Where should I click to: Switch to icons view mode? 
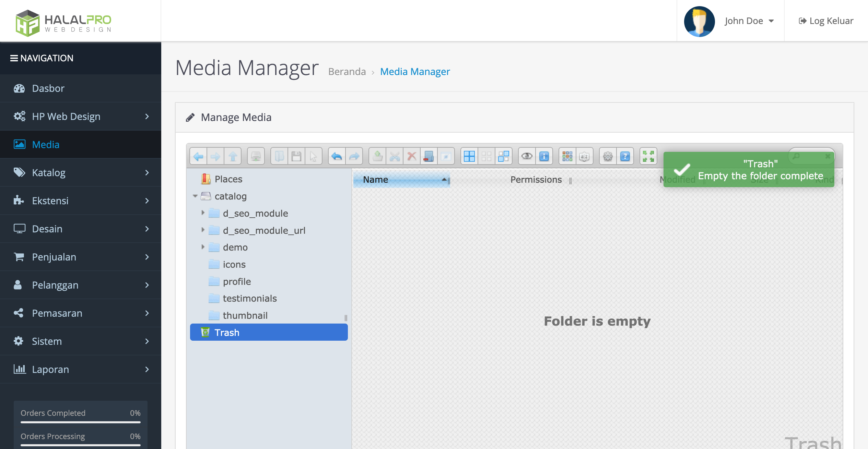pyautogui.click(x=567, y=156)
